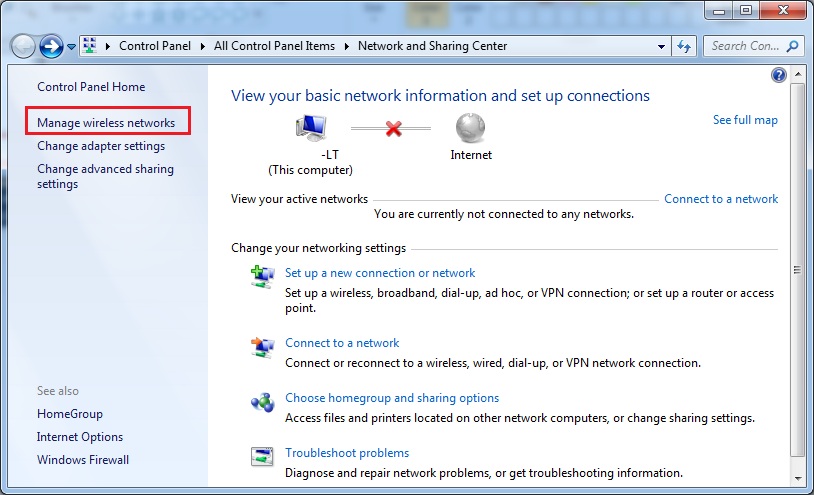The image size is (814, 495).
Task: Click Connect to a network beside active networks
Action: [x=721, y=199]
